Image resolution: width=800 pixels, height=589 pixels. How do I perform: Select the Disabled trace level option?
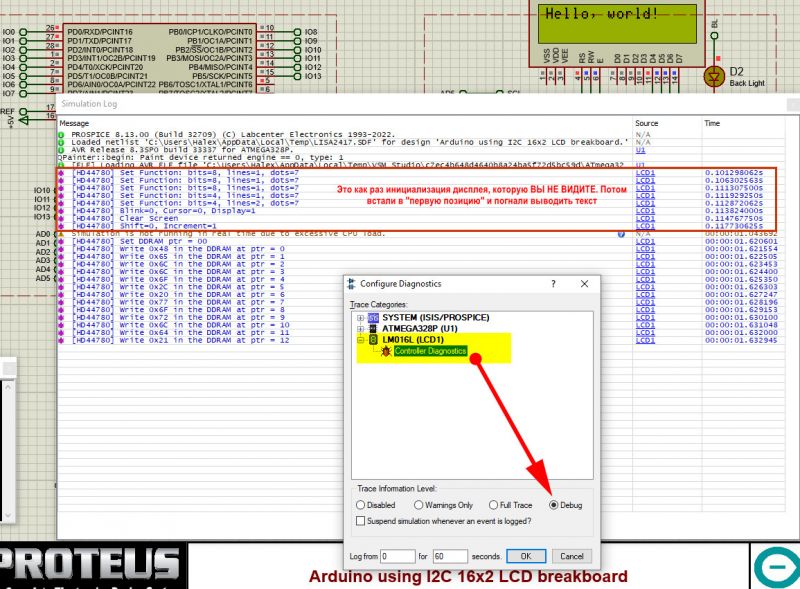(361, 505)
